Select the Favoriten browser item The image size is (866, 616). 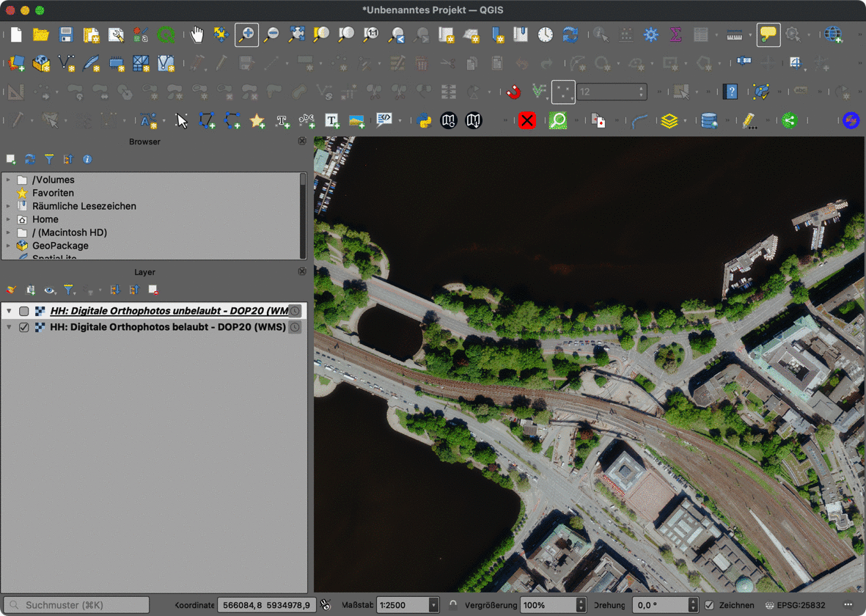(x=53, y=193)
